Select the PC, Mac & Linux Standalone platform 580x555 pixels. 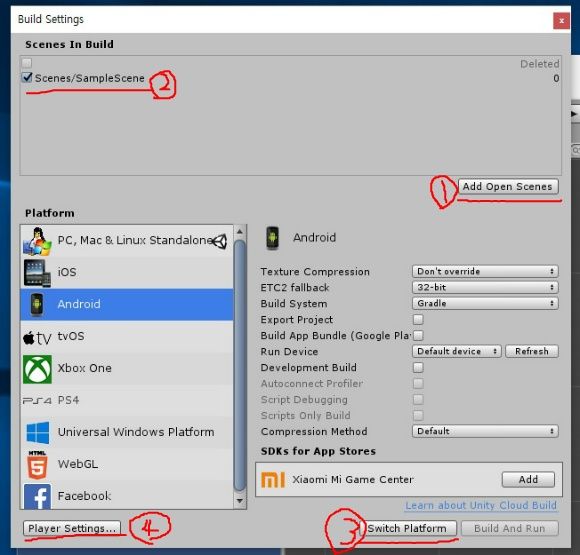coord(127,241)
